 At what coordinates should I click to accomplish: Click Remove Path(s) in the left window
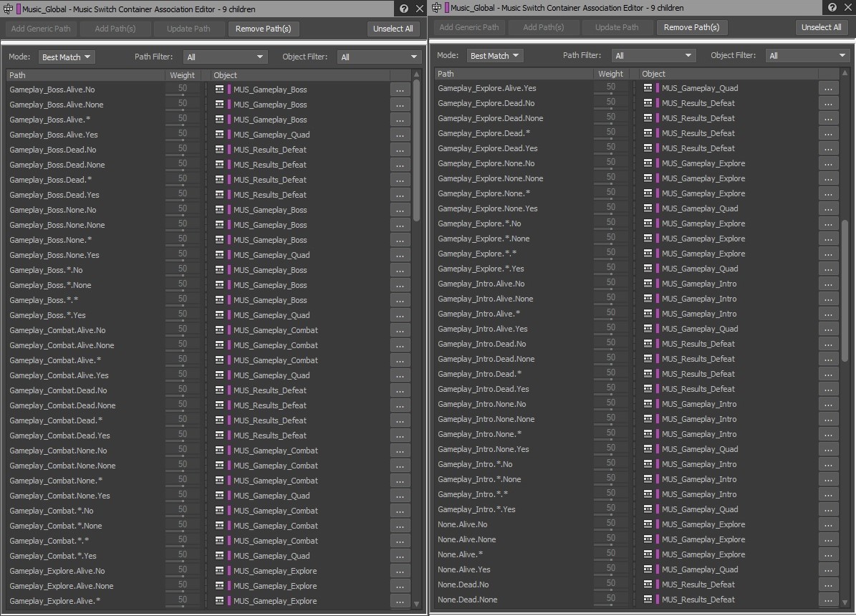[264, 29]
